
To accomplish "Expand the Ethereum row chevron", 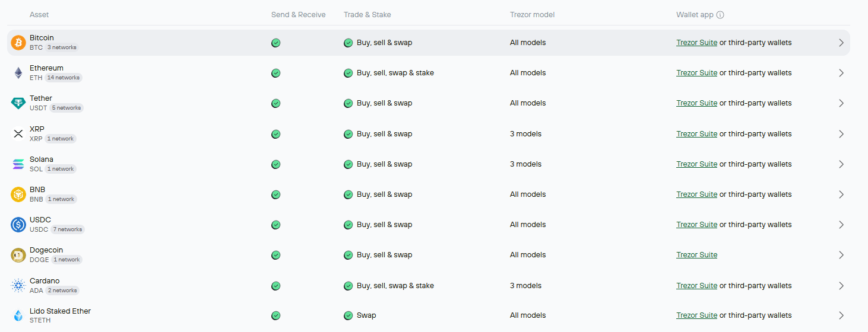I will point(841,73).
